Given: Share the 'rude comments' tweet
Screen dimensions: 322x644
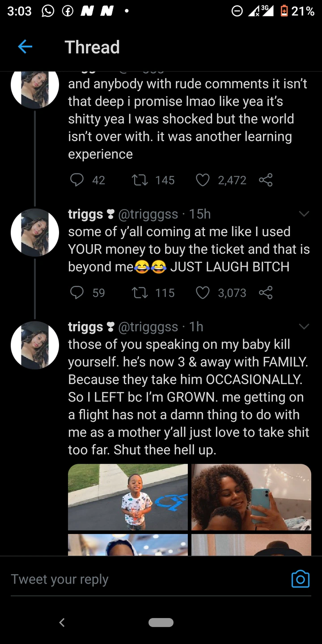Looking at the screenshot, I should [x=266, y=180].
